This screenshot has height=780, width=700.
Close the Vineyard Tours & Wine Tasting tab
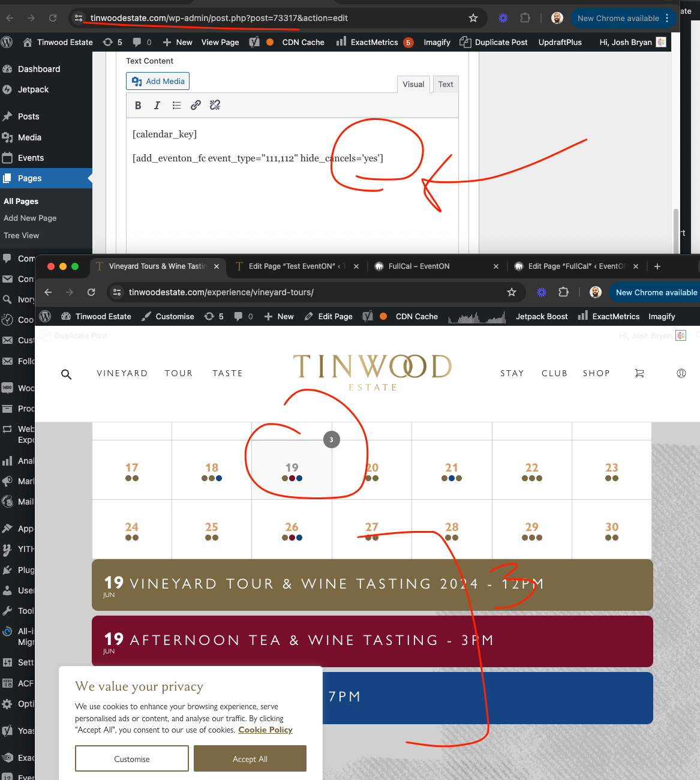[x=217, y=266]
